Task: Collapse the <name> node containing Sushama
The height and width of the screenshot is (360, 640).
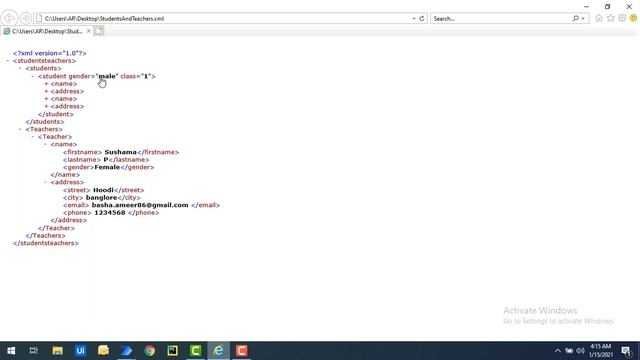Action: (x=46, y=144)
